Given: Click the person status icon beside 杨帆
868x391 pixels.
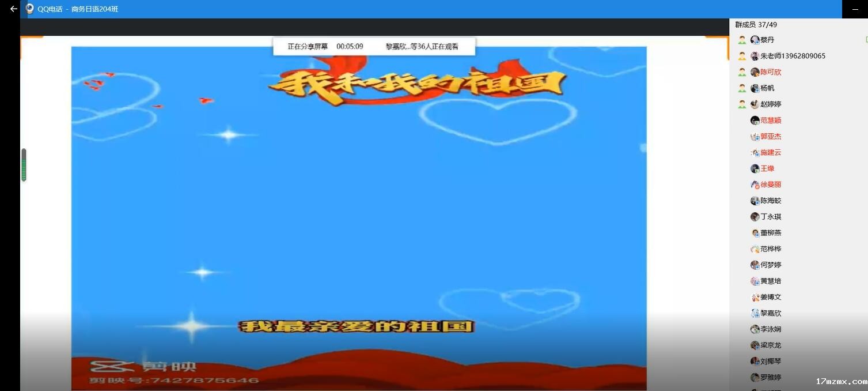Looking at the screenshot, I should pyautogui.click(x=742, y=88).
